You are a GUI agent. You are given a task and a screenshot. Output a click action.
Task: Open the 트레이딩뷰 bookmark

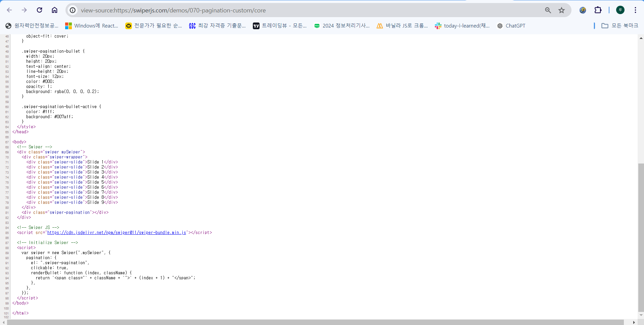tap(280, 26)
